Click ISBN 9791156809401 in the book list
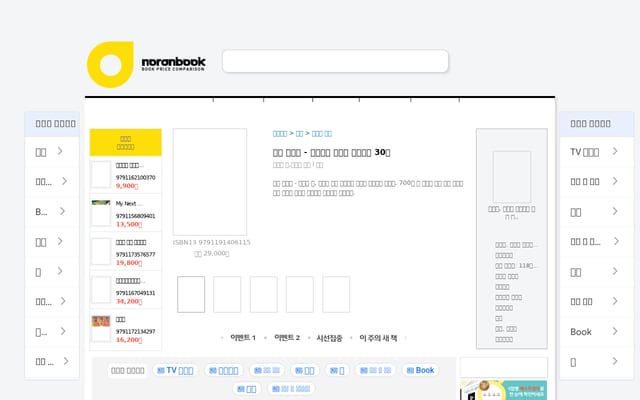Viewport: 640px width, 400px height. click(x=136, y=216)
